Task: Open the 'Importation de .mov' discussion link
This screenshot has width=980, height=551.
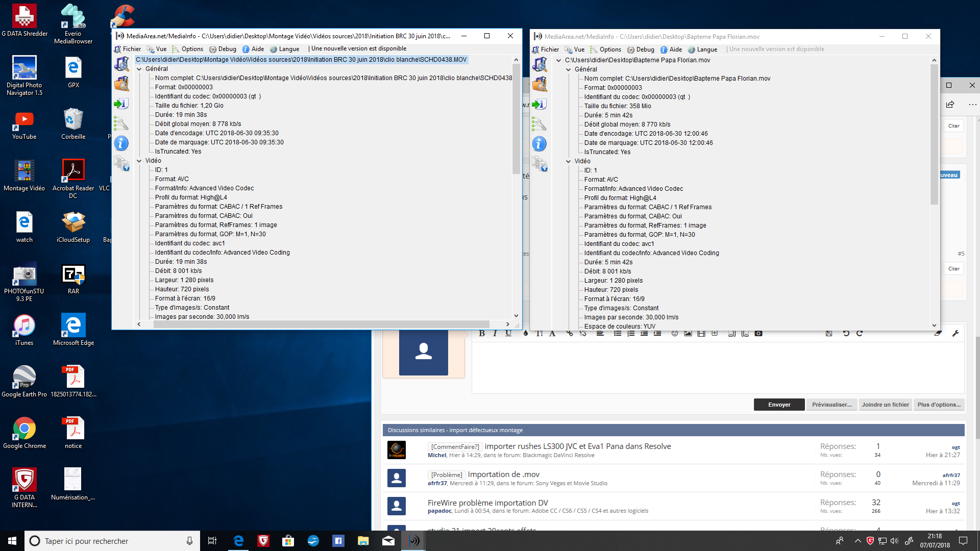Action: pyautogui.click(x=503, y=474)
